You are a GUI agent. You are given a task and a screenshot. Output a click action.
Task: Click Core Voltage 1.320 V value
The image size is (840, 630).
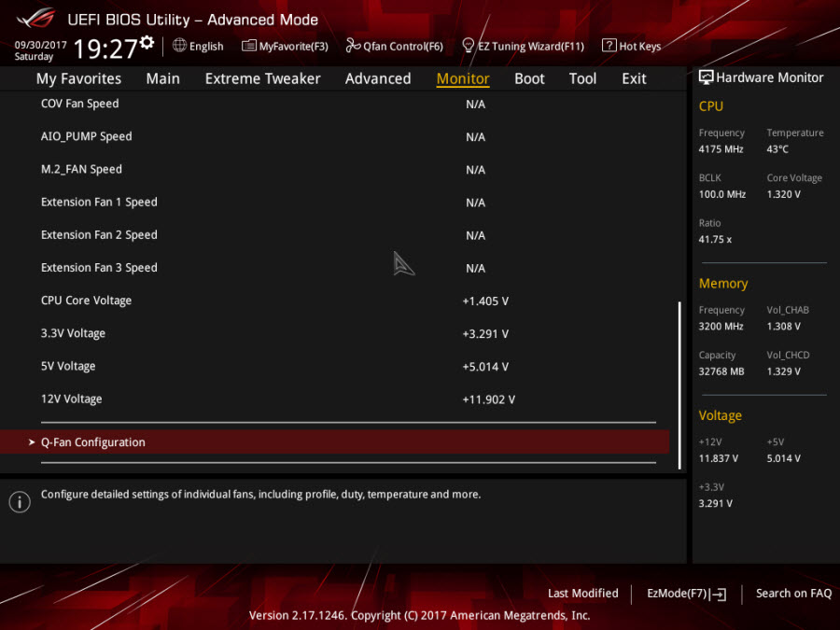(784, 194)
